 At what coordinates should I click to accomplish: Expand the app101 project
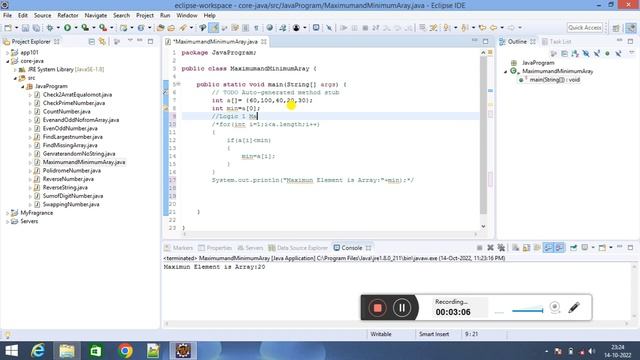click(x=7, y=53)
